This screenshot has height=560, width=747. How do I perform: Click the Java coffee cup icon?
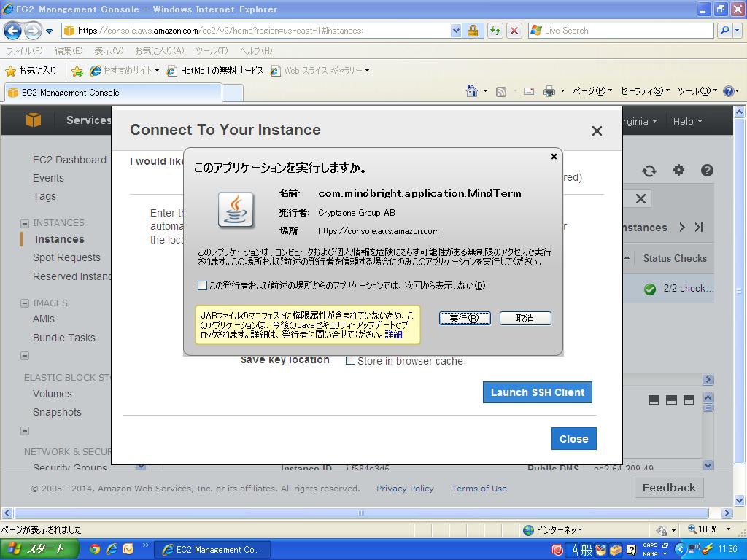click(236, 210)
